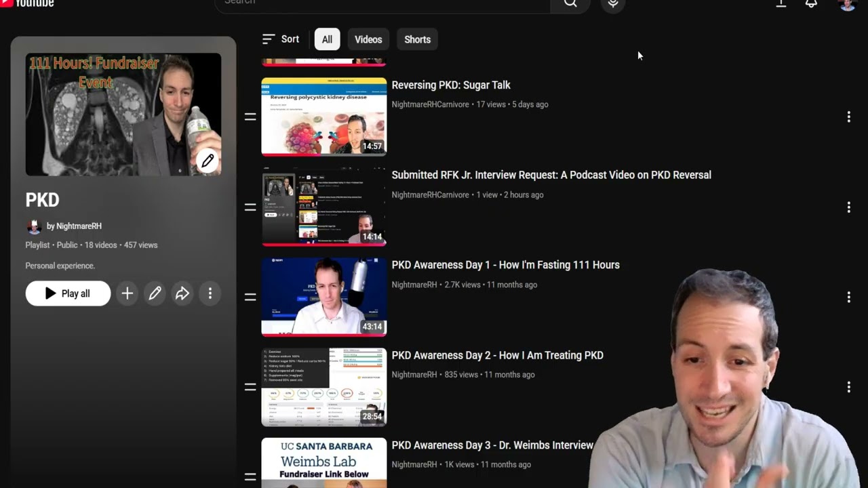The image size is (868, 488).
Task: Grab reorder handle for PKD Awareness Day 1
Action: coord(250,297)
